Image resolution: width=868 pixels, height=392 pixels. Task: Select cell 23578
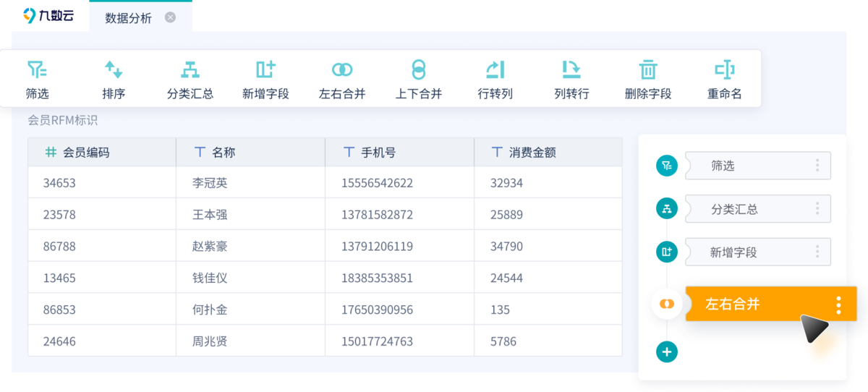click(102, 215)
